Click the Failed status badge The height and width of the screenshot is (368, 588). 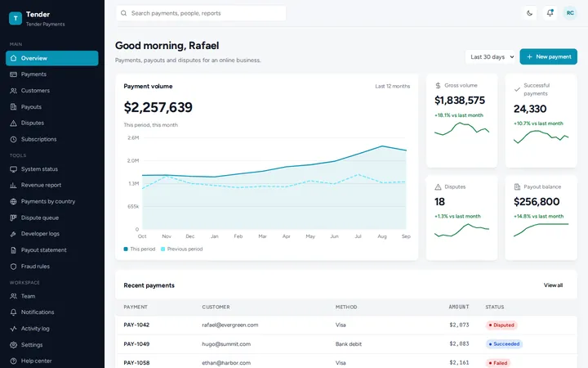pyautogui.click(x=498, y=363)
